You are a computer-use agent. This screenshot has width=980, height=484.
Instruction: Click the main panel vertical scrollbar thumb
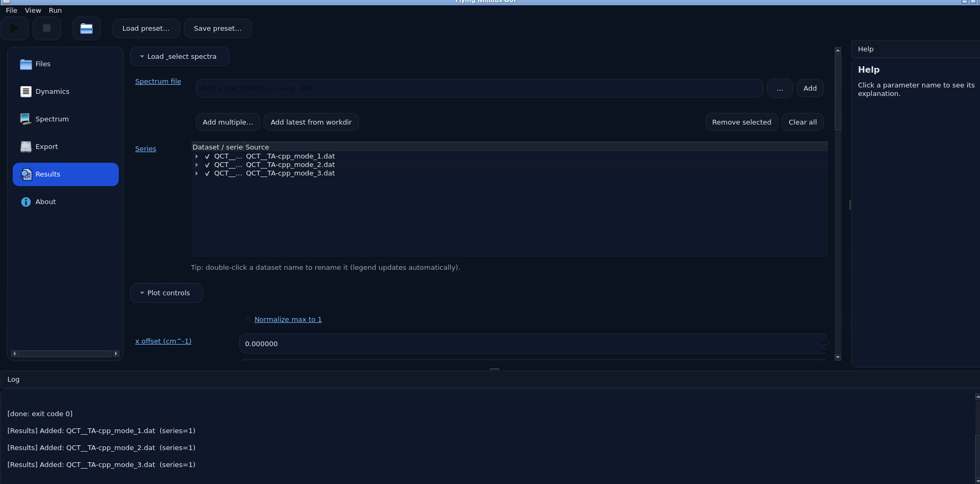[838, 92]
